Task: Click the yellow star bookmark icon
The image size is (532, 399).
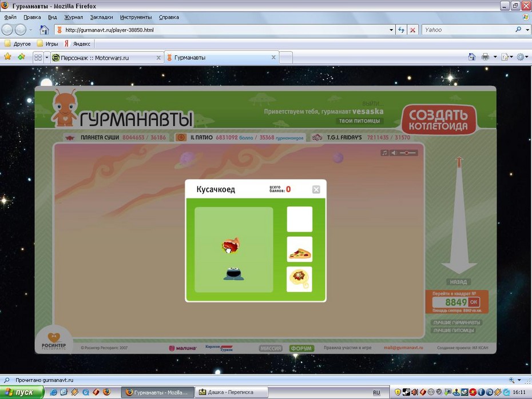Action: click(x=7, y=57)
